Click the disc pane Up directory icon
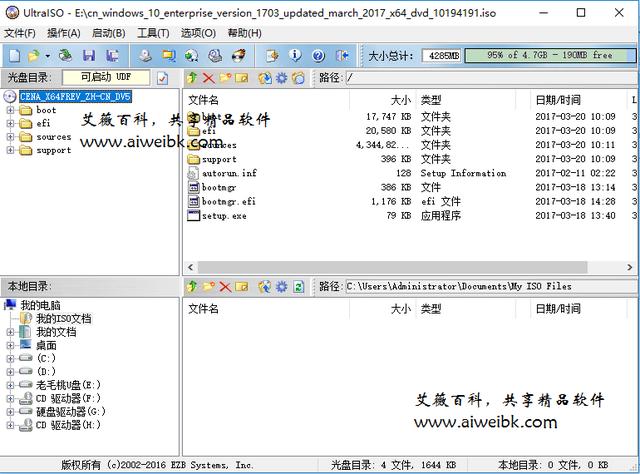 point(192,78)
